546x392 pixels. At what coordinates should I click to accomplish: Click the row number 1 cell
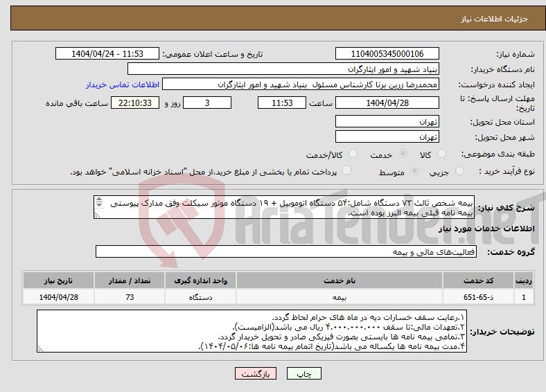524,297
